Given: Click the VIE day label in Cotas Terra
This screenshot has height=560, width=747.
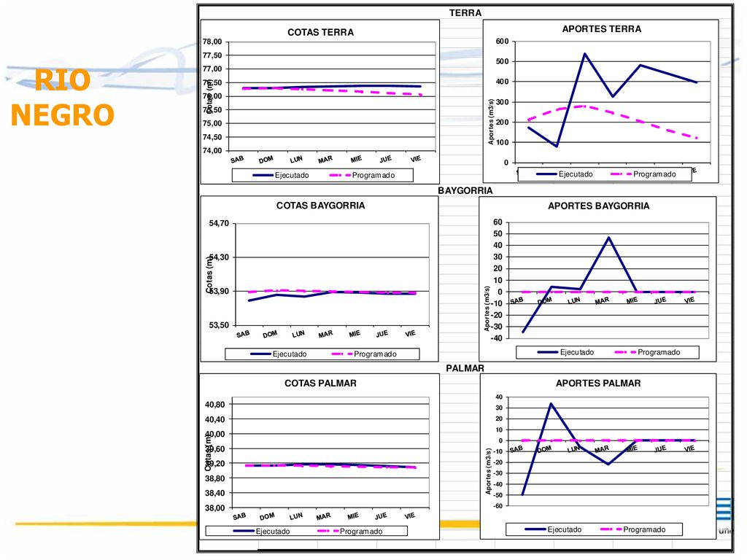Looking at the screenshot, I should pos(416,158).
